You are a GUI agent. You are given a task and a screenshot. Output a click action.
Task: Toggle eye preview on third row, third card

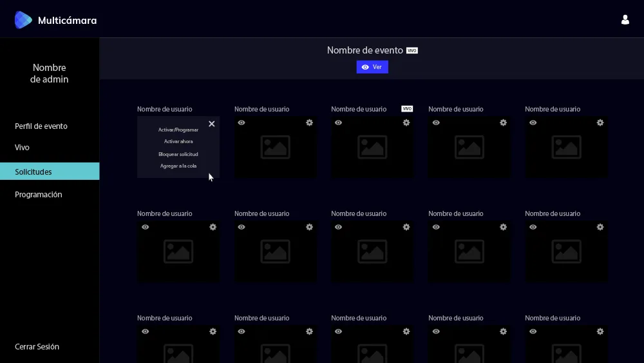click(x=339, y=331)
